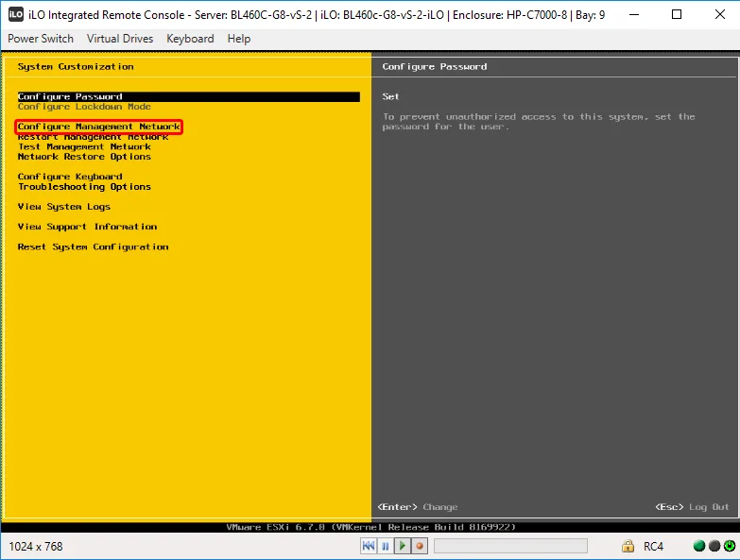Click the green power status icon
The height and width of the screenshot is (560, 740).
tap(730, 546)
